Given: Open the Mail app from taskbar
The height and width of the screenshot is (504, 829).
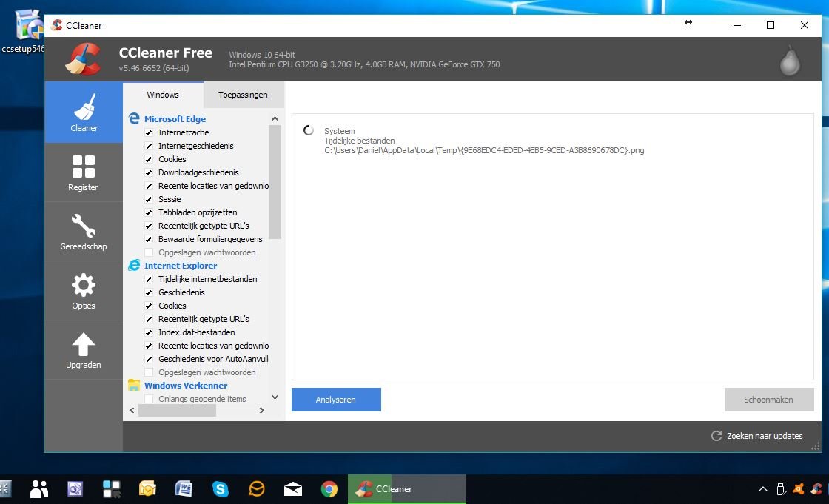Looking at the screenshot, I should (x=293, y=489).
